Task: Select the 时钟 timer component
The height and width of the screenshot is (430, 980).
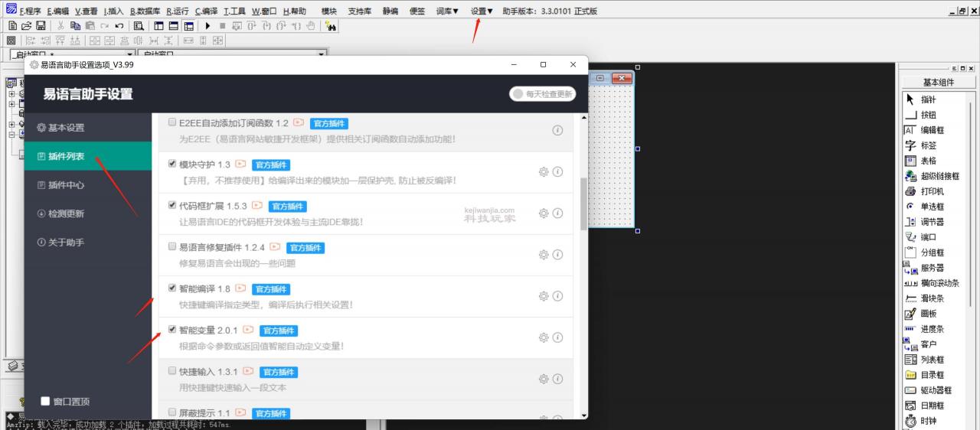Action: pos(920,421)
